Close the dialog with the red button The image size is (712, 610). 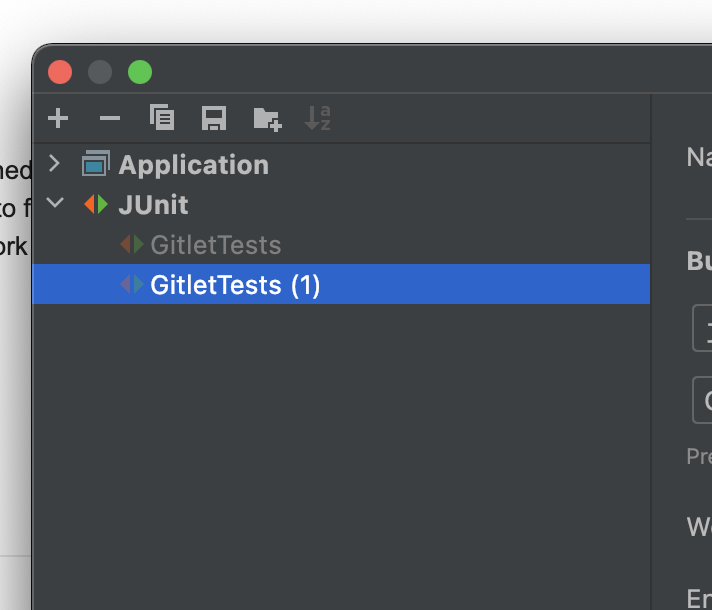click(x=60, y=72)
